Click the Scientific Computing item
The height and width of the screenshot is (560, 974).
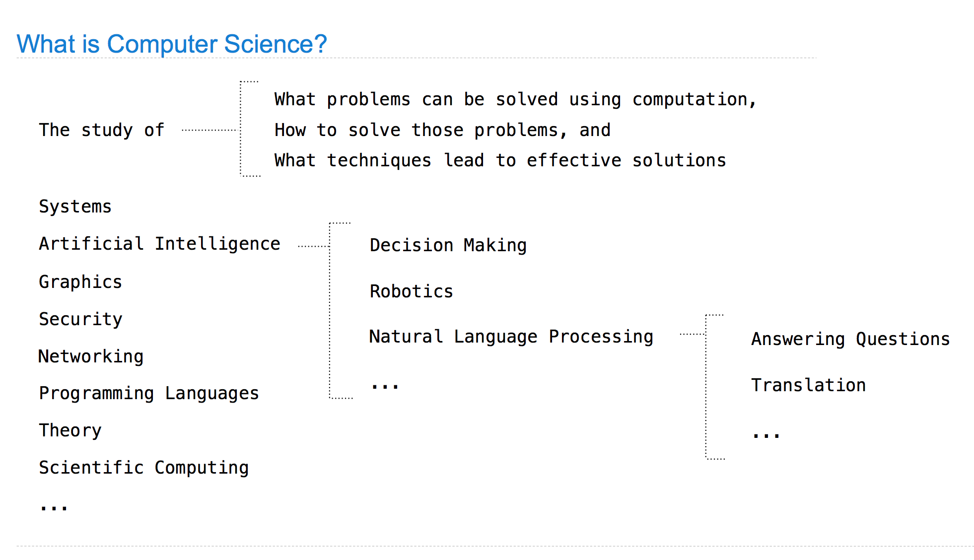pos(144,468)
